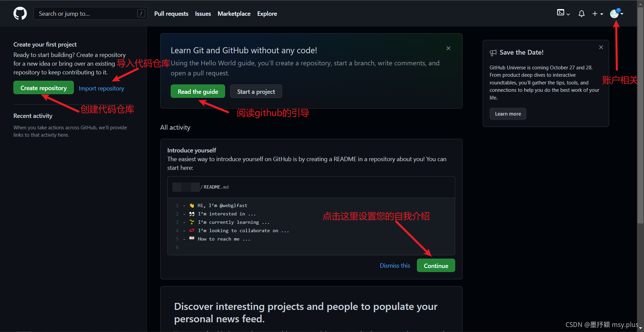Click the slash shortcut icon in search
The image size is (644, 332).
[x=141, y=13]
